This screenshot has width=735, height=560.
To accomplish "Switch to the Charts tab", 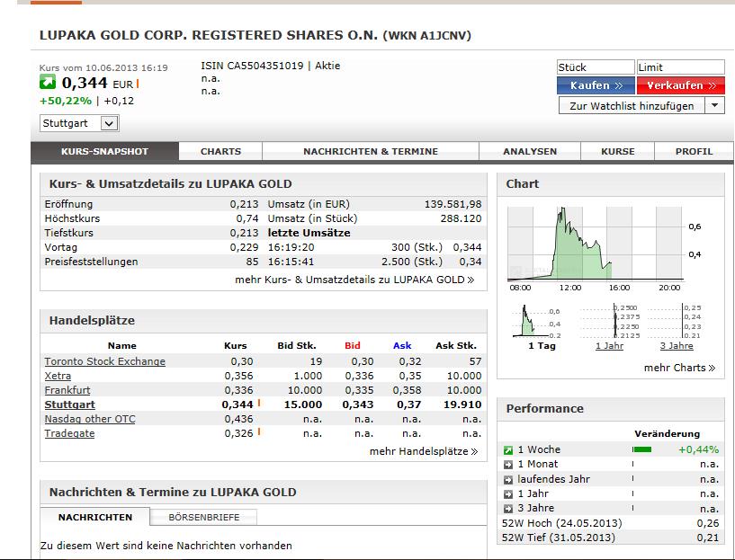I will click(x=220, y=152).
